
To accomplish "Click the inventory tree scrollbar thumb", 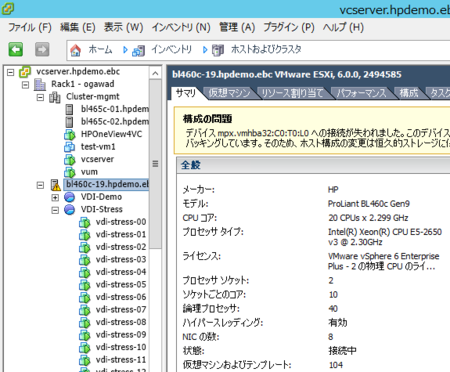I will [155, 163].
